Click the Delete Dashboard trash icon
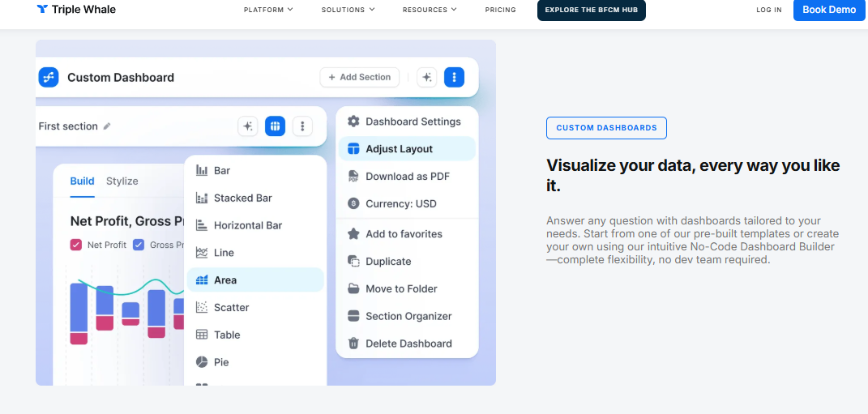Image resolution: width=868 pixels, height=414 pixels. 353,344
